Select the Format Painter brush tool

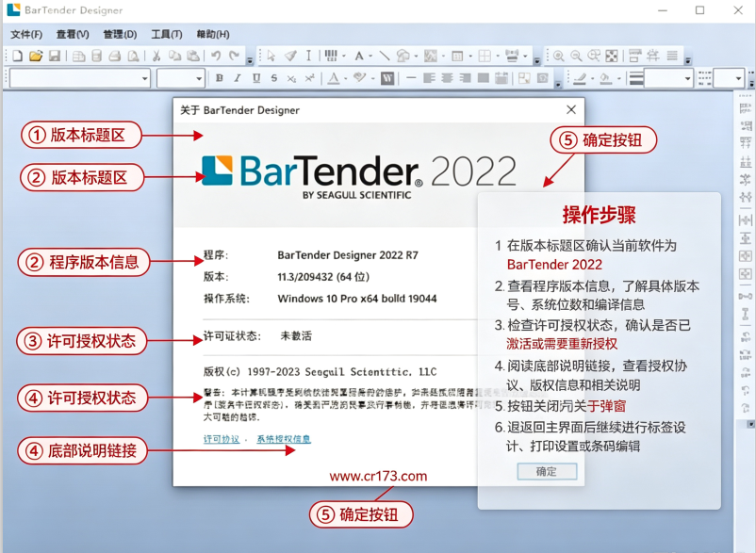pos(290,56)
